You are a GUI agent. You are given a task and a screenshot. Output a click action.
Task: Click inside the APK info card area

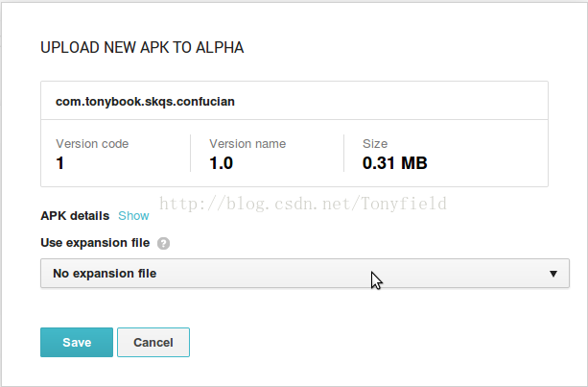pyautogui.click(x=294, y=134)
